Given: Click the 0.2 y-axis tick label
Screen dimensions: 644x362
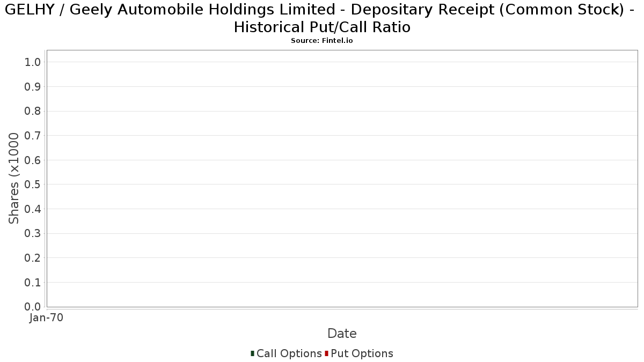Looking at the screenshot, I should [33, 258].
